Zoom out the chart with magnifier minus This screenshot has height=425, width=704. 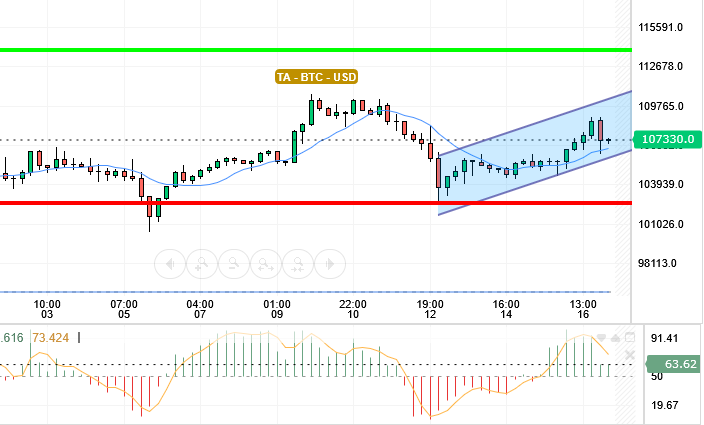(x=234, y=264)
